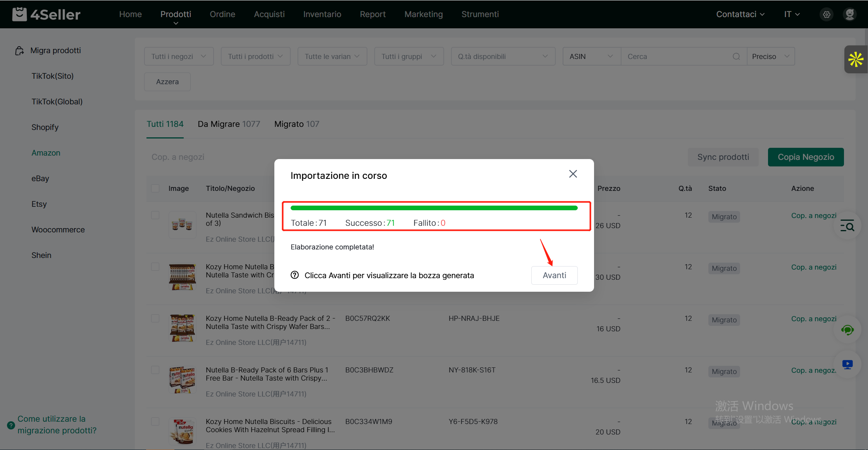Select Woocommerce in the sidebar
868x450 pixels.
(58, 230)
